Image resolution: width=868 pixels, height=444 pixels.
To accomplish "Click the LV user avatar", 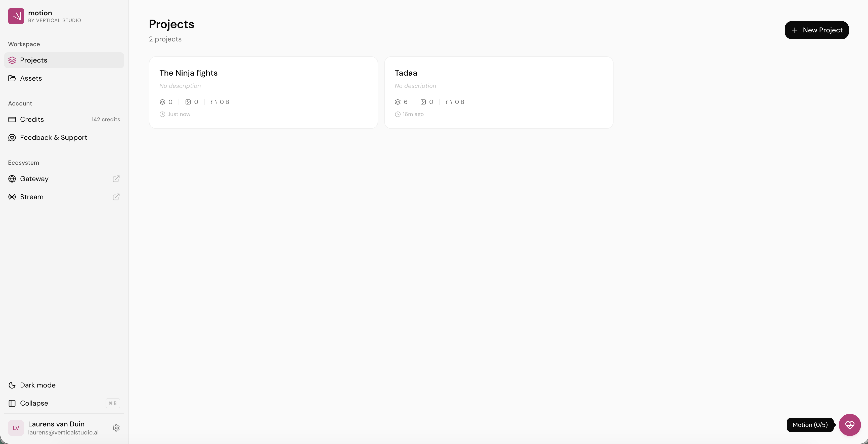I will pos(16,428).
